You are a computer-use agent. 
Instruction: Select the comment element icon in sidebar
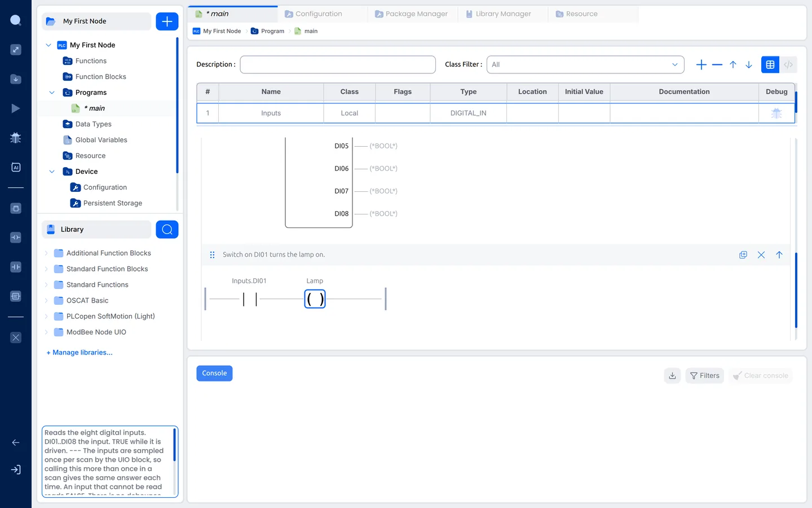(16, 296)
